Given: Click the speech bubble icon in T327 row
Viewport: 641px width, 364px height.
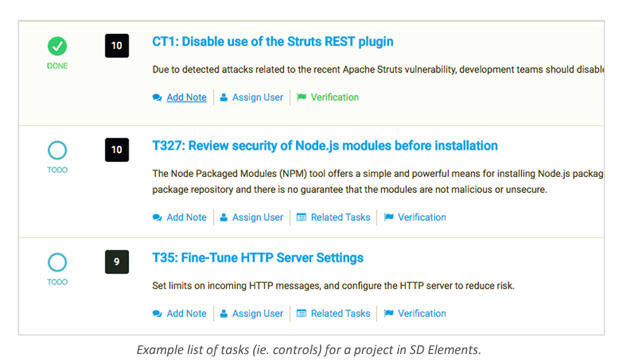Looking at the screenshot, I should pyautogui.click(x=157, y=218).
